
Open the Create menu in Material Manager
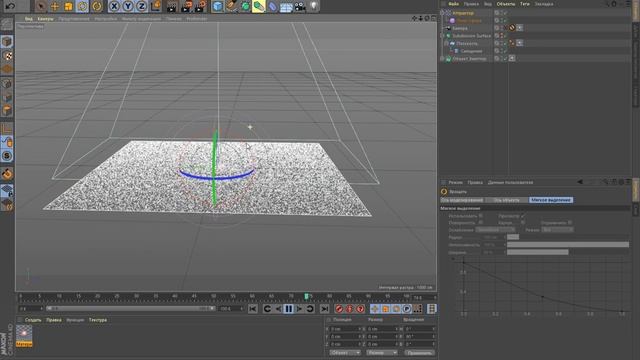(33, 320)
